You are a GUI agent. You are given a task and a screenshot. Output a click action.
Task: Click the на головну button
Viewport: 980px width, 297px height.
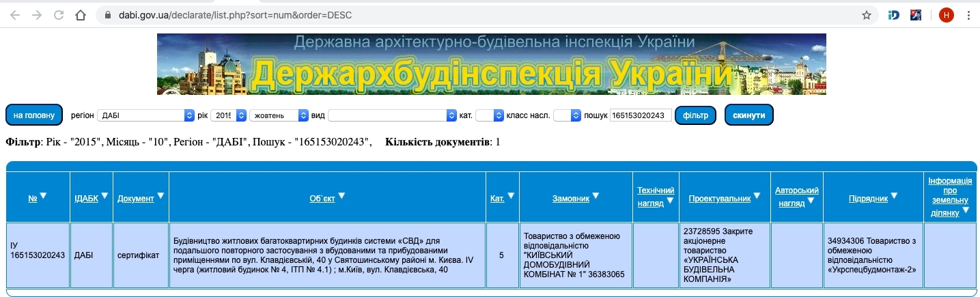click(34, 115)
